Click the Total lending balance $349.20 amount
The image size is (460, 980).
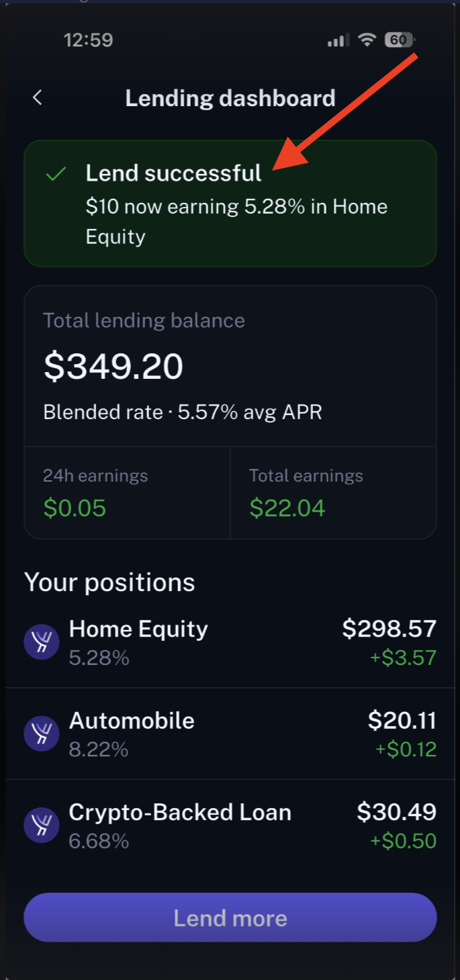pos(113,367)
